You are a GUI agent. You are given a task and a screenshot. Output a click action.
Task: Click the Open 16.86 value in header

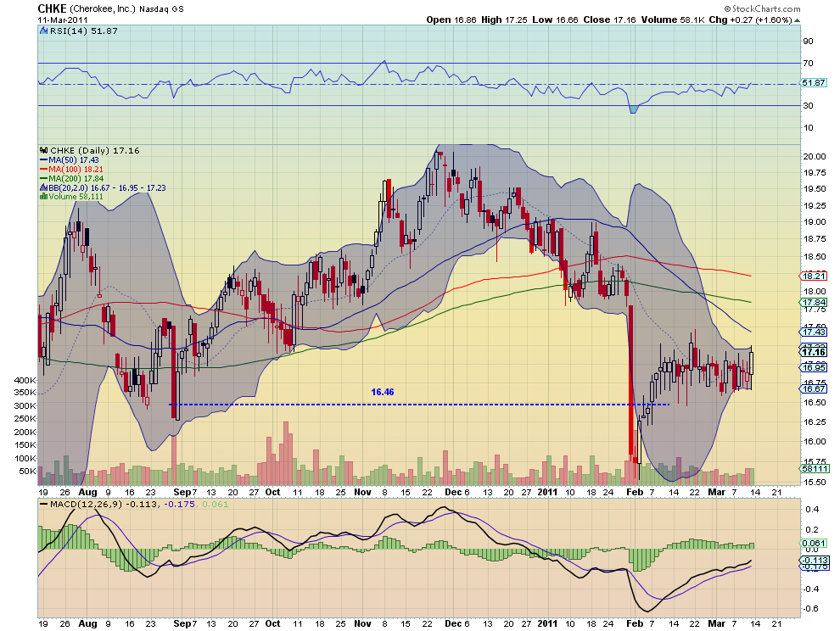[451, 20]
